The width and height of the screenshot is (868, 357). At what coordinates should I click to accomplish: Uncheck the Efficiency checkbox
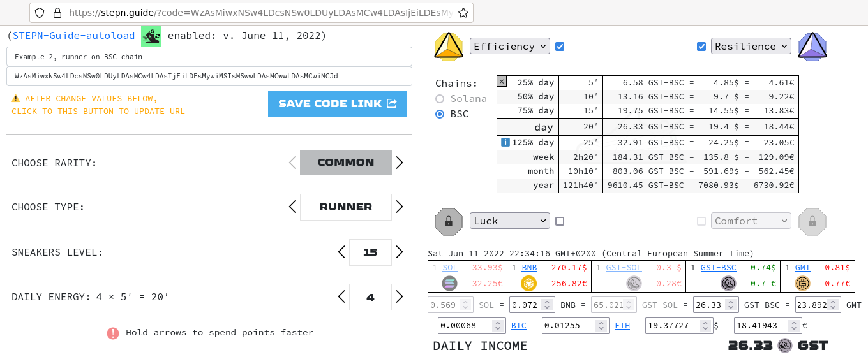click(x=560, y=47)
